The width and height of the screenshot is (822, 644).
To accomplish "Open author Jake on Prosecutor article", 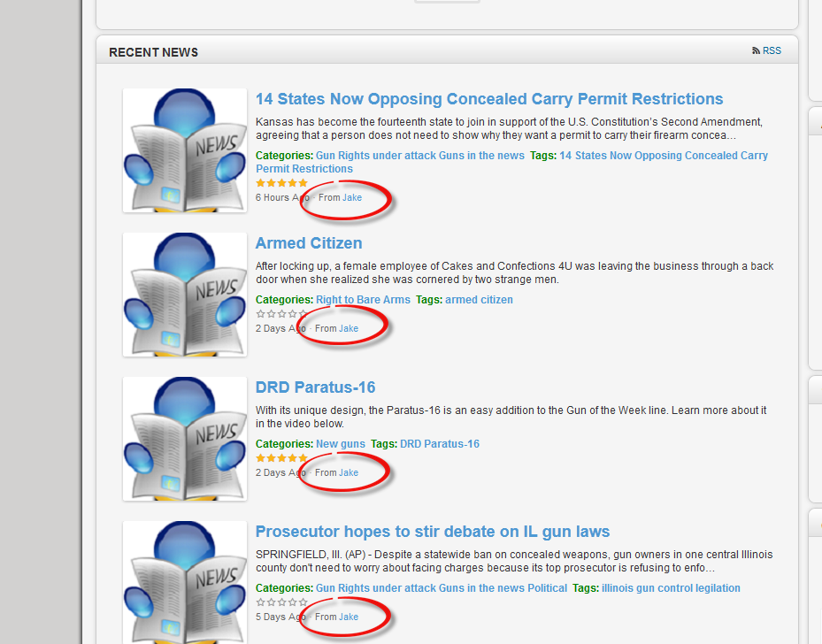I will [x=349, y=617].
